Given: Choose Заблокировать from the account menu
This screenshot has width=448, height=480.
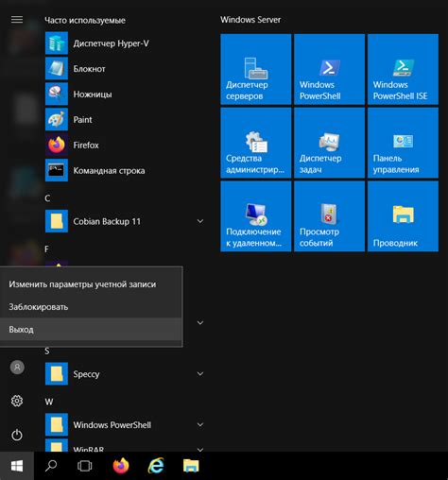Looking at the screenshot, I should coord(91,307).
